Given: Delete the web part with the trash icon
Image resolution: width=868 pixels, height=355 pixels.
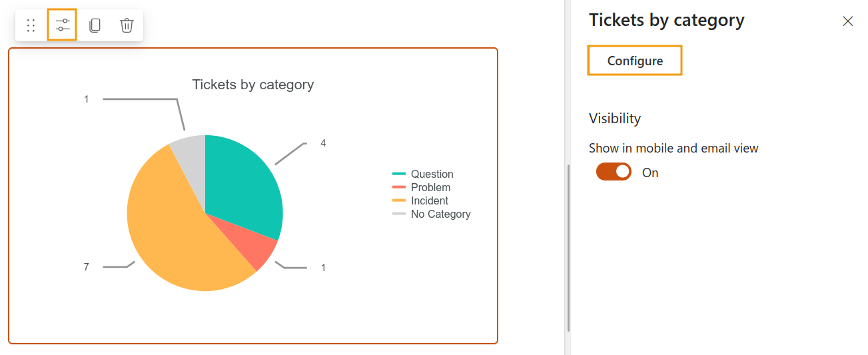Looking at the screenshot, I should [127, 25].
